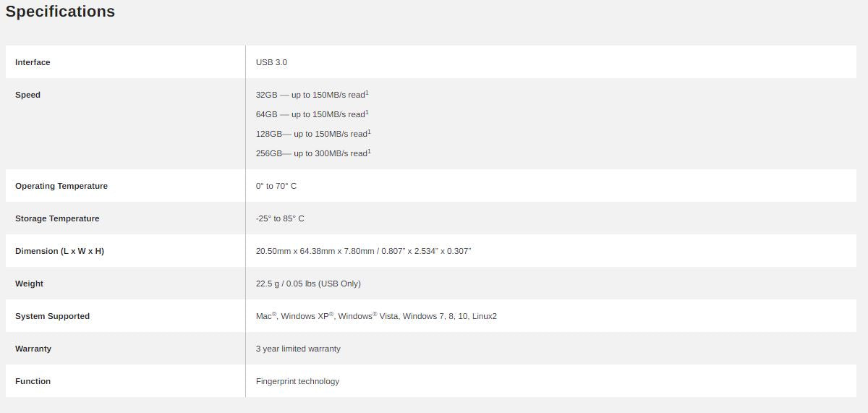The height and width of the screenshot is (413, 868).
Task: Click the Speed row label
Action: pos(27,95)
